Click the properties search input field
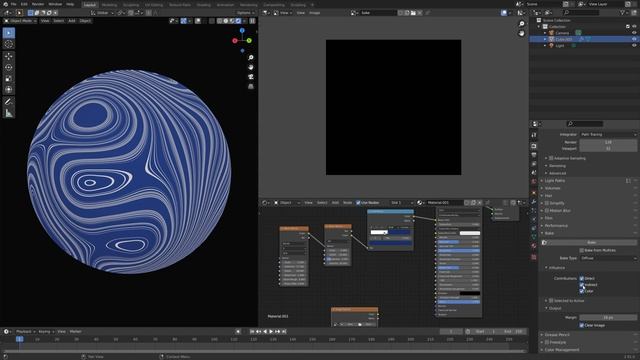 coord(584,124)
